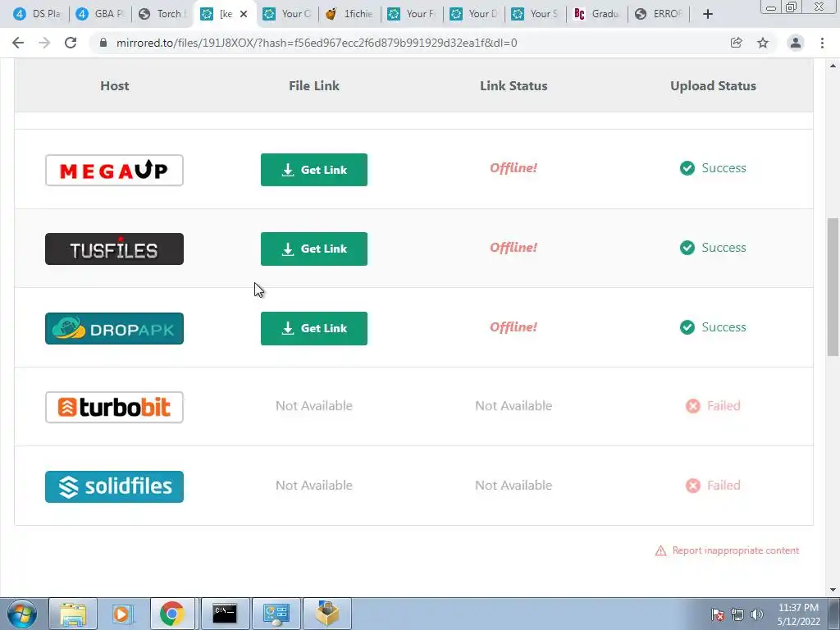
Task: Open the box package taskbar icon
Action: click(327, 614)
